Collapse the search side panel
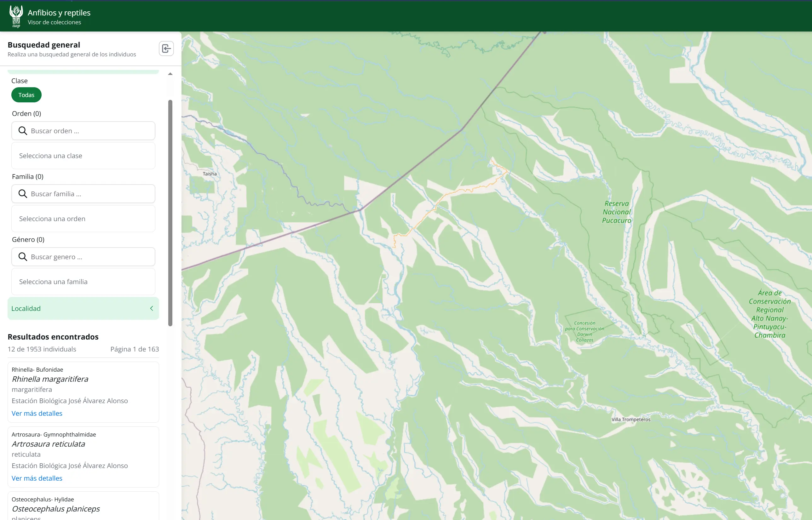The image size is (812, 520). 166,49
